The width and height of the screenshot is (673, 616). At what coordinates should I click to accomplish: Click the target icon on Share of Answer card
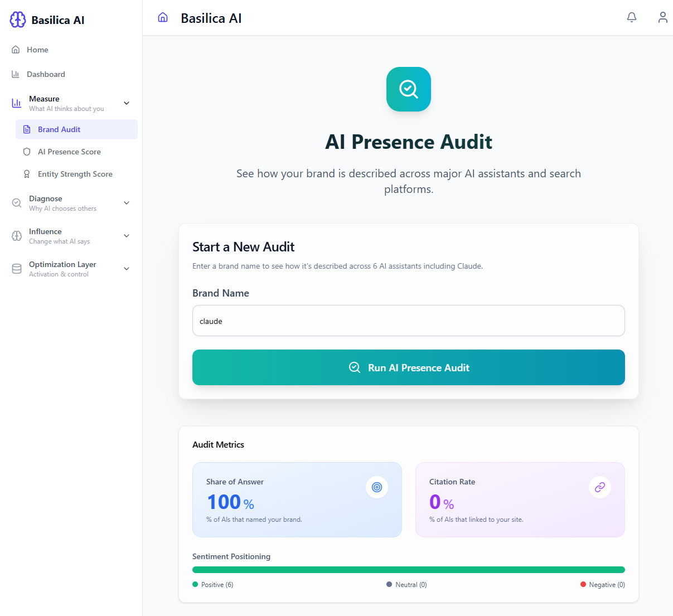[377, 487]
